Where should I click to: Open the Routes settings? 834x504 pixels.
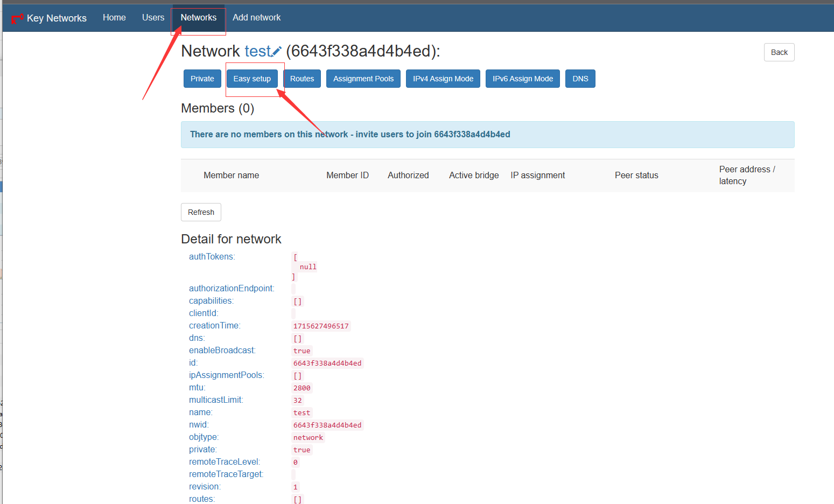point(302,79)
